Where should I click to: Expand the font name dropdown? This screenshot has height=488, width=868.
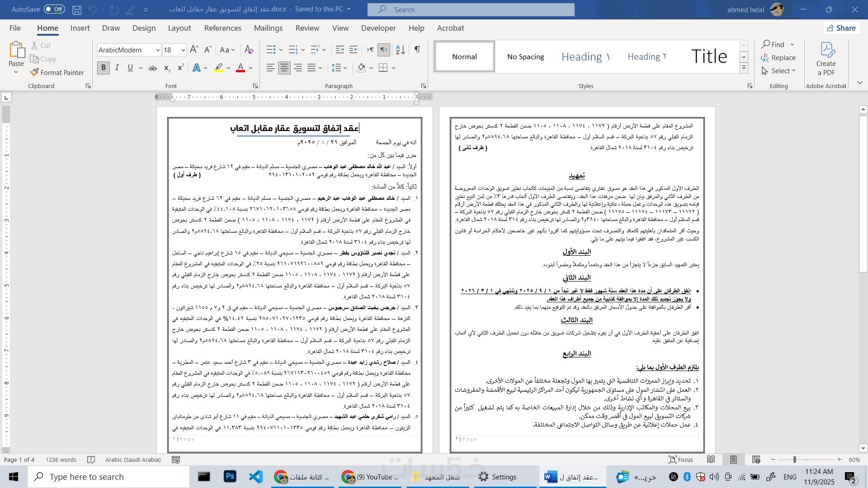pos(157,50)
